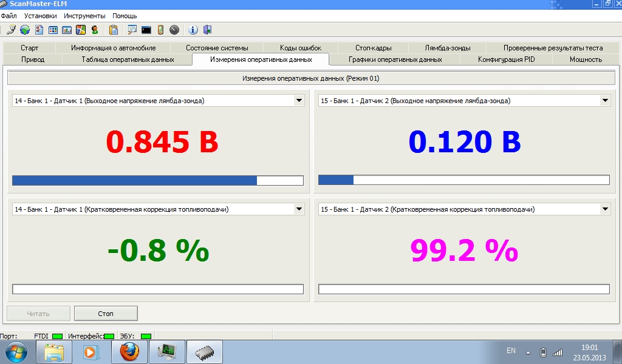Click the connect cable icon in toolbar
Viewport: 622px width, 364px height.
11,29
